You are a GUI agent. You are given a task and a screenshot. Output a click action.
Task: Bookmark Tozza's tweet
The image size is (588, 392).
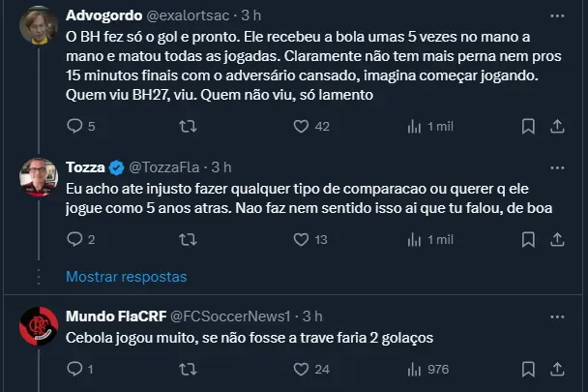[x=528, y=239]
